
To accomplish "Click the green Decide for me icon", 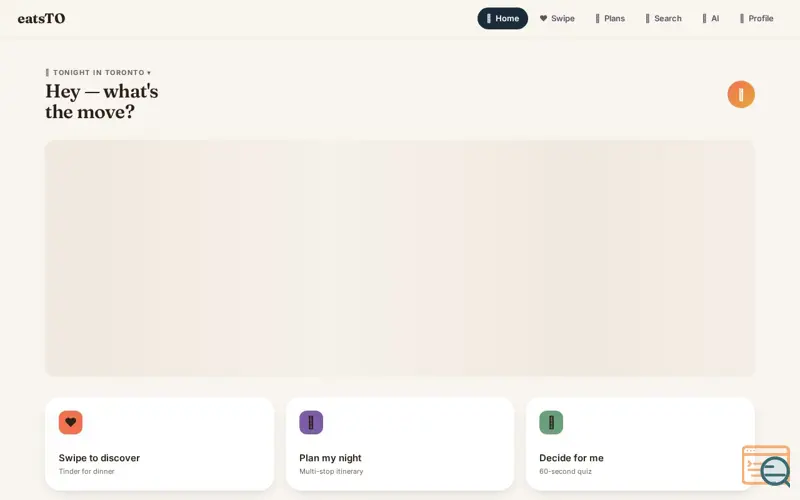I will pos(551,422).
